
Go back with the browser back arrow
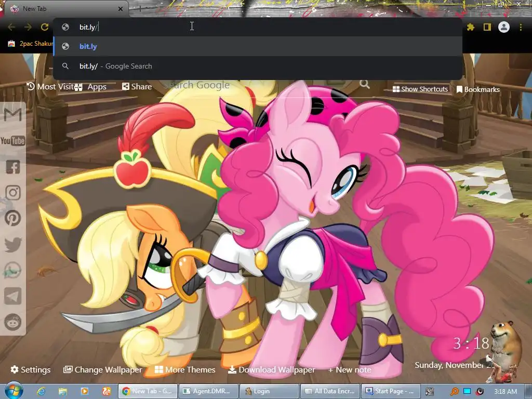tap(11, 27)
